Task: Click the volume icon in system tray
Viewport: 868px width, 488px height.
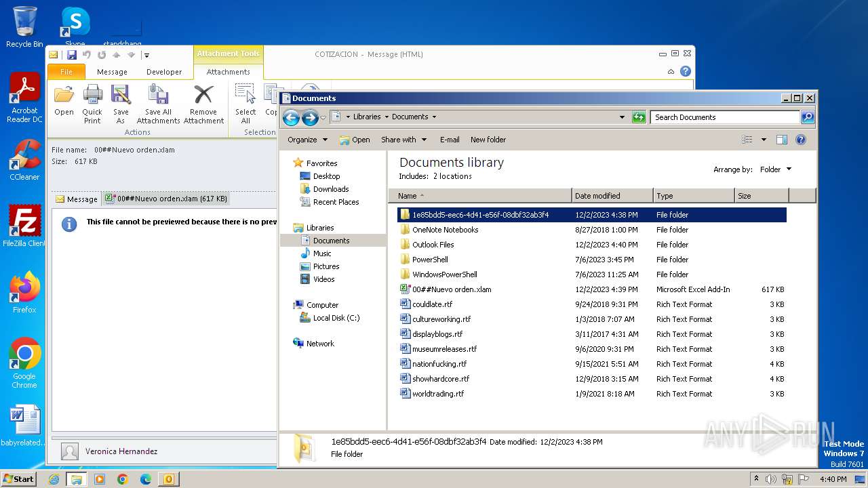Action: 771,479
